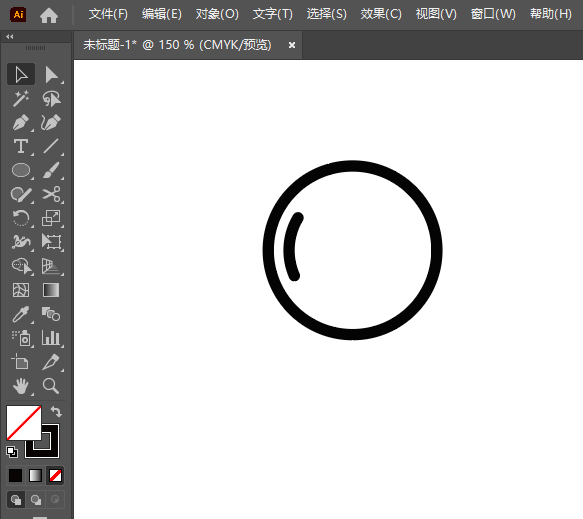Select the Direct Selection tool
The width and height of the screenshot is (583, 519).
coord(51,74)
